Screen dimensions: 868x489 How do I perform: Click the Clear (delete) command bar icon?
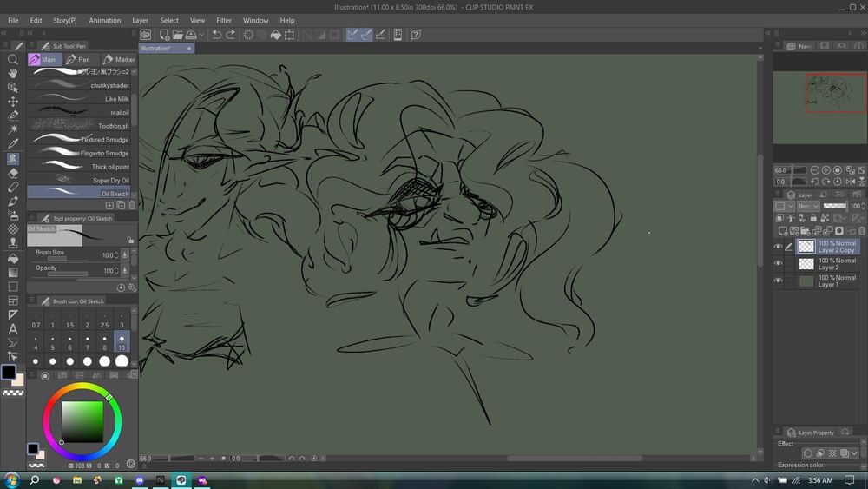pos(248,35)
